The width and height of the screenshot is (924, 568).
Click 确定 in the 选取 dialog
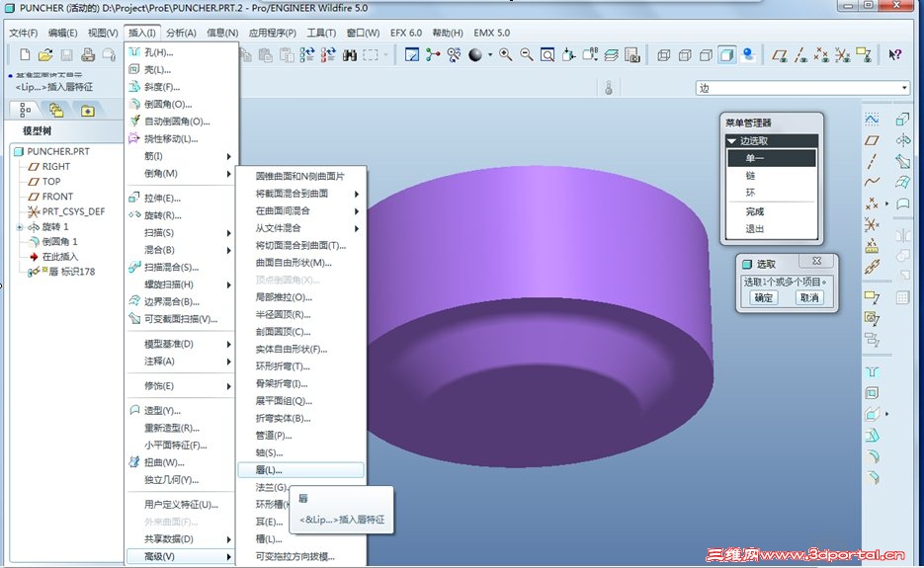click(x=763, y=298)
